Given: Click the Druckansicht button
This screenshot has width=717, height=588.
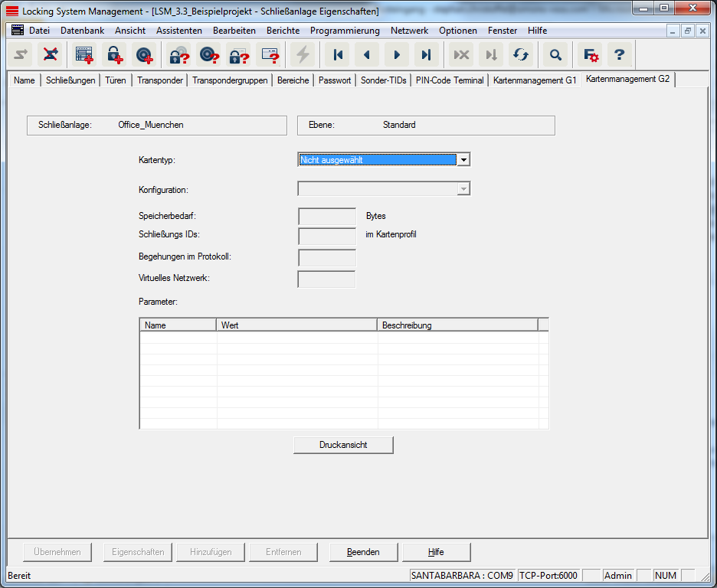Looking at the screenshot, I should (343, 445).
